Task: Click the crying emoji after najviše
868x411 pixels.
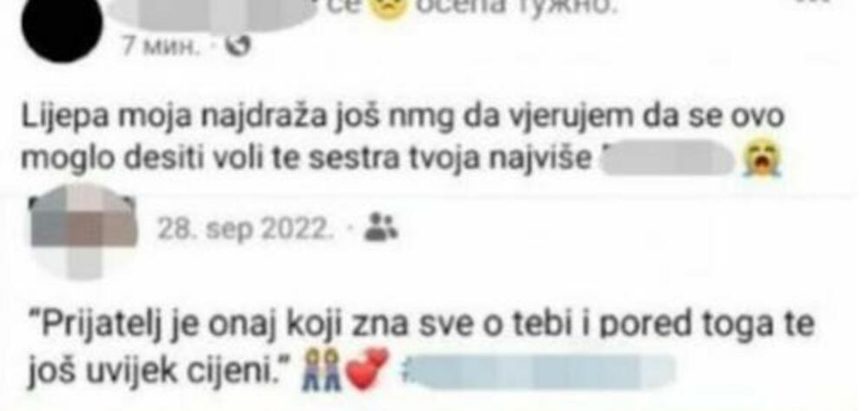Action: tap(763, 159)
